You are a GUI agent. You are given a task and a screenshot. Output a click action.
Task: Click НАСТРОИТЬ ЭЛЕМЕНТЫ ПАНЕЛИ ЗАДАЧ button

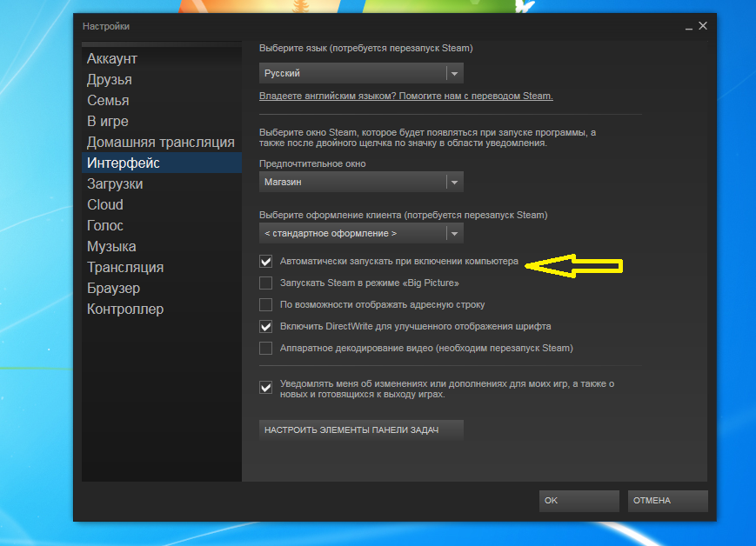coord(361,429)
